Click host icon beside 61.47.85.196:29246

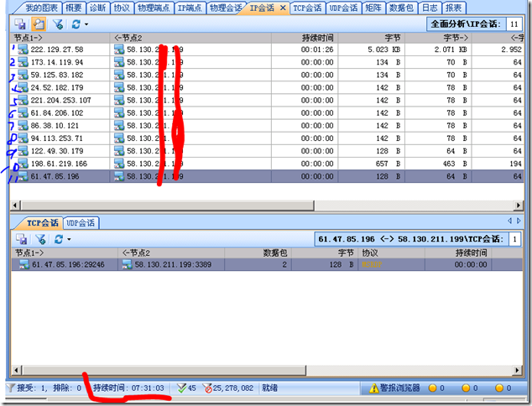click(24, 264)
